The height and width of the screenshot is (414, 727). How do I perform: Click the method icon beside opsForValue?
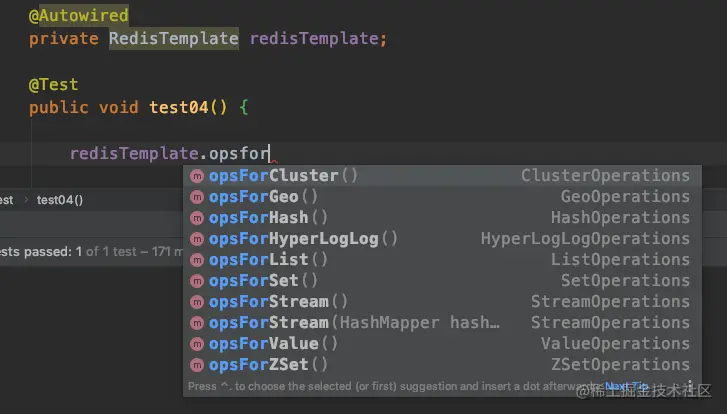pyautogui.click(x=197, y=344)
